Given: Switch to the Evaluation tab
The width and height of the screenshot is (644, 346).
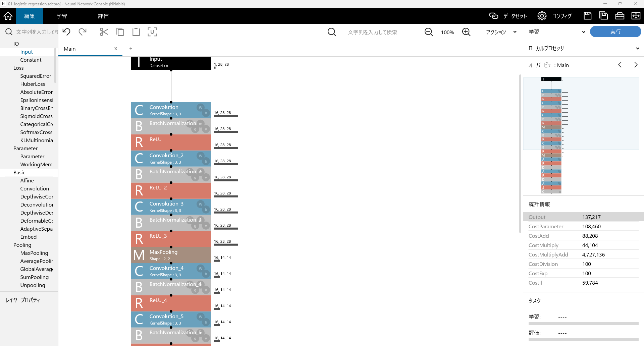Looking at the screenshot, I should click(x=103, y=16).
